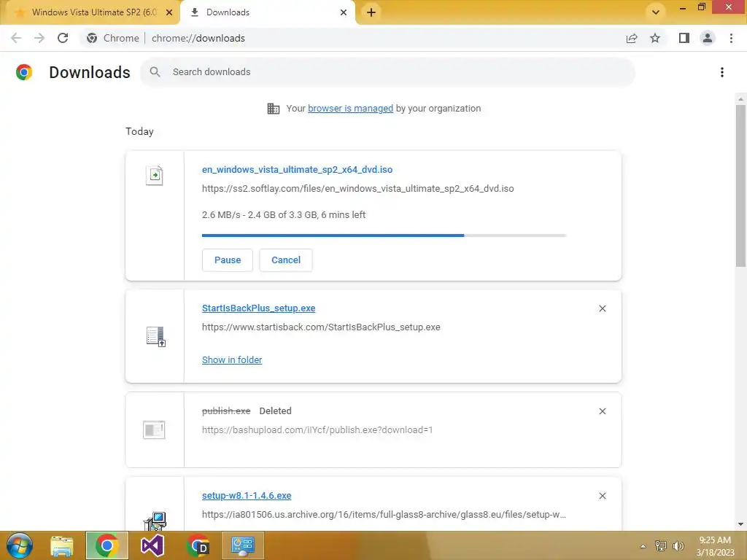Go forward to the next page
The height and width of the screenshot is (560, 747).
[x=39, y=38]
